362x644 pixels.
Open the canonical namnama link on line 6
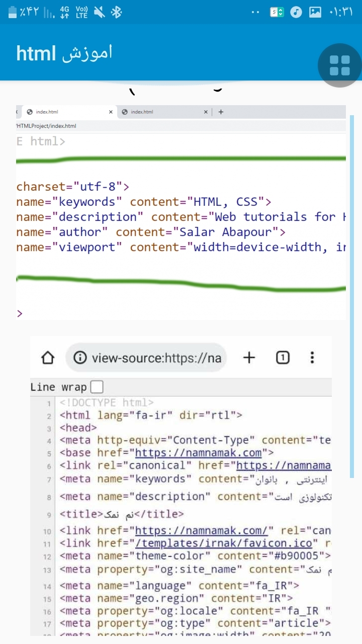283,465
